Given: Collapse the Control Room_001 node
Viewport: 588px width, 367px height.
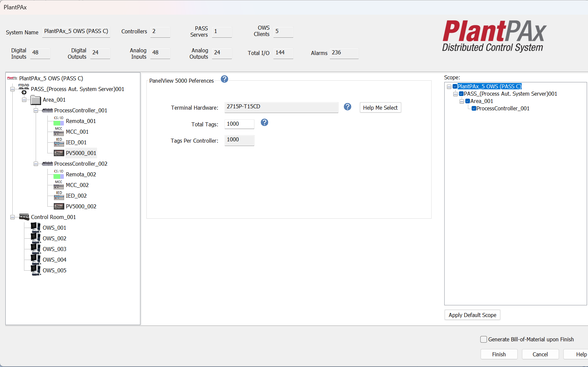Looking at the screenshot, I should 12,217.
